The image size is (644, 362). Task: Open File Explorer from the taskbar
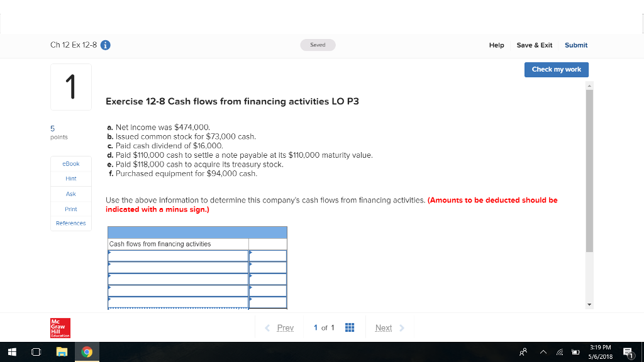point(62,352)
